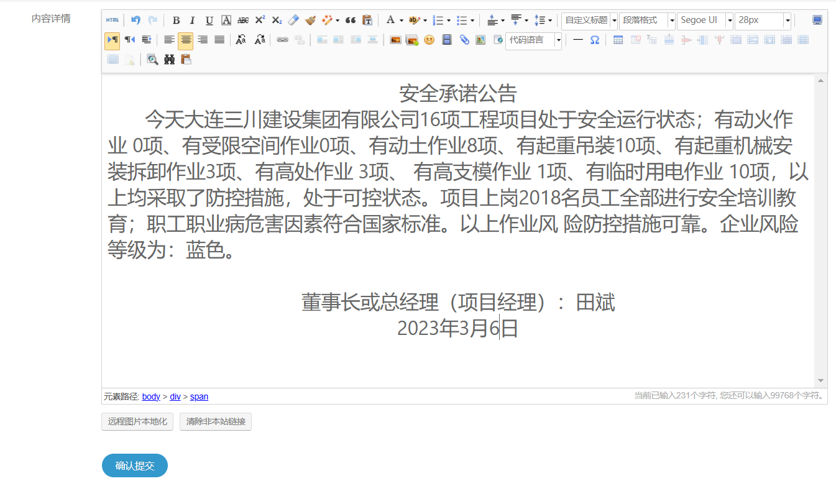Increase indent of the paragraph

click(147, 40)
